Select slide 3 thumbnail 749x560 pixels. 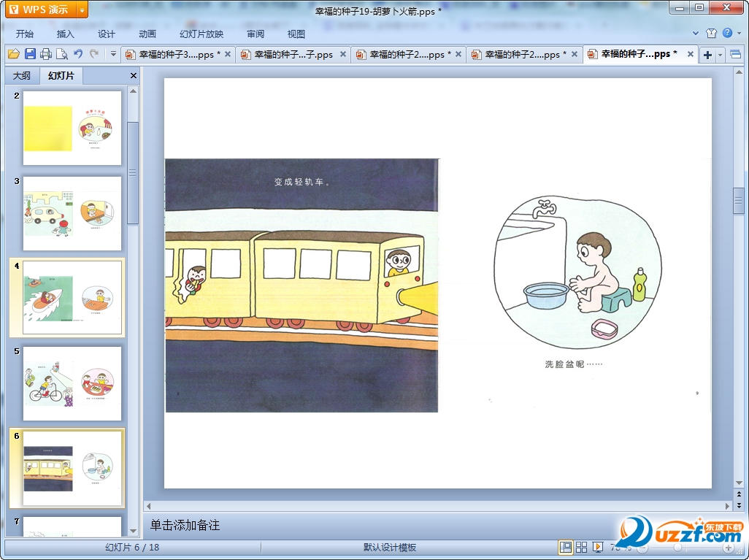72,213
